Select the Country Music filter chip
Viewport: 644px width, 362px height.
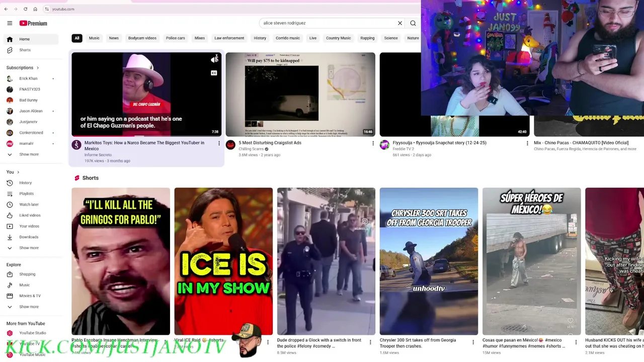(338, 38)
